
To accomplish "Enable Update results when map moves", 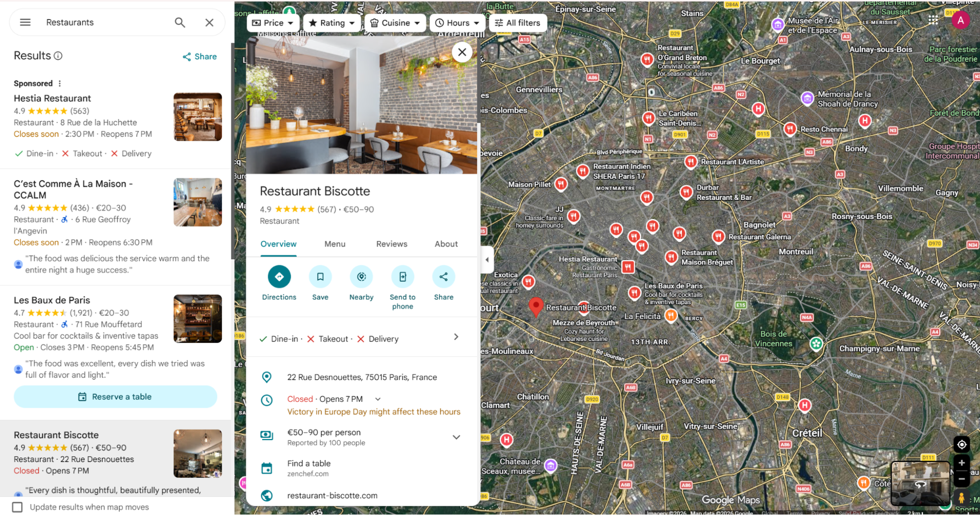I will [18, 507].
